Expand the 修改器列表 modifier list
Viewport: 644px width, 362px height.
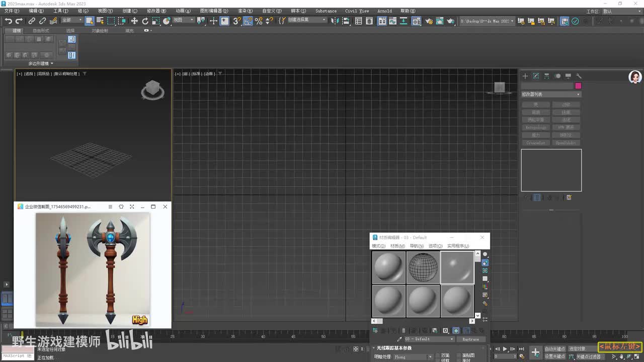[551, 95]
